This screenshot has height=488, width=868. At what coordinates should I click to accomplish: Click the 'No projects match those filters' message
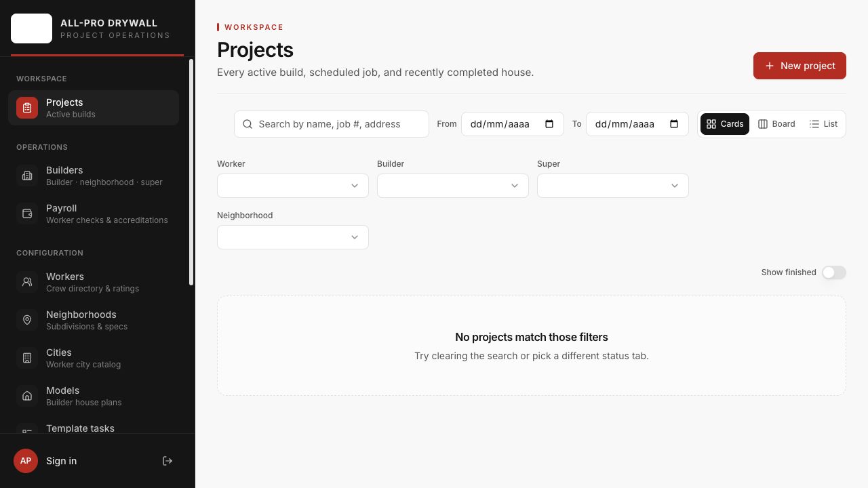[532, 337]
